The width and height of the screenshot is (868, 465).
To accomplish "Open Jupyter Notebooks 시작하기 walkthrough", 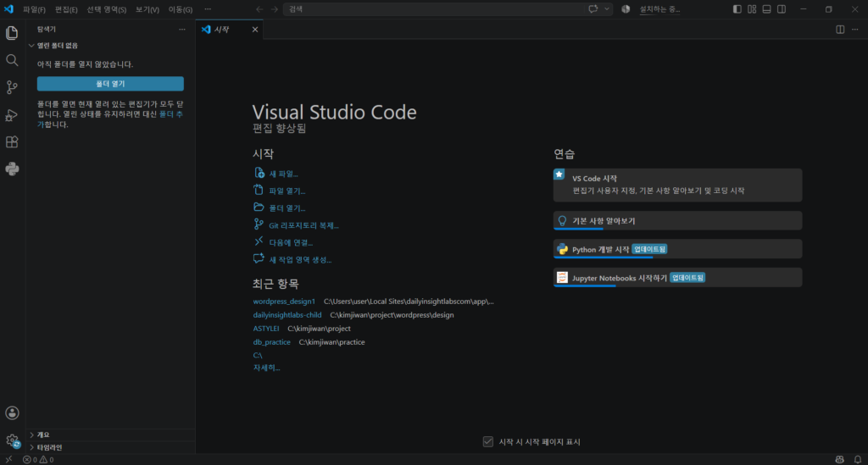I will click(677, 278).
